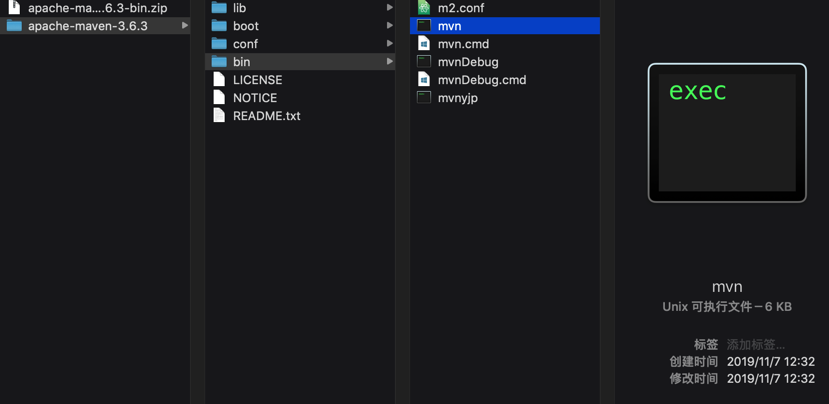The image size is (829, 404).
Task: Expand the conf folder arrow
Action: coord(390,44)
